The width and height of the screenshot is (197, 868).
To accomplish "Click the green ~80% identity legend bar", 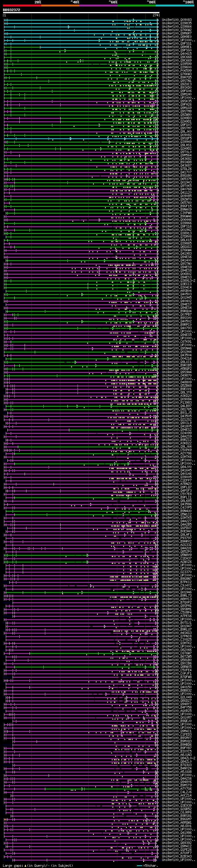I will (137, 6).
